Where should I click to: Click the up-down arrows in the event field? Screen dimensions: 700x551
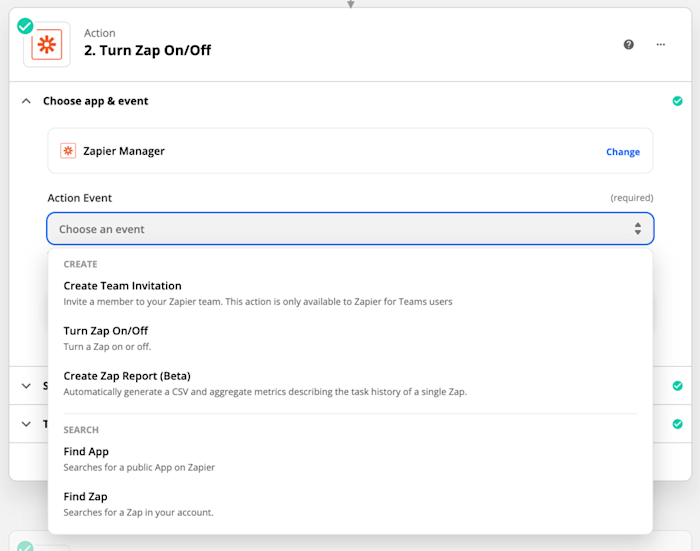[637, 229]
